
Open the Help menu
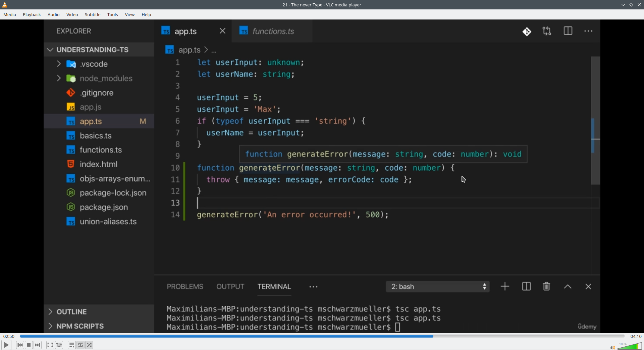click(146, 15)
